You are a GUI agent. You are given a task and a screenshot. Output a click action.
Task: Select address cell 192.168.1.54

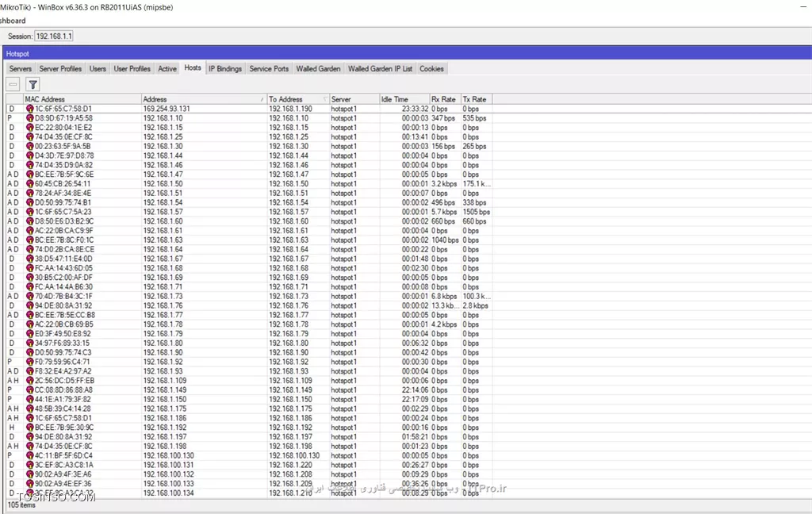click(x=163, y=202)
